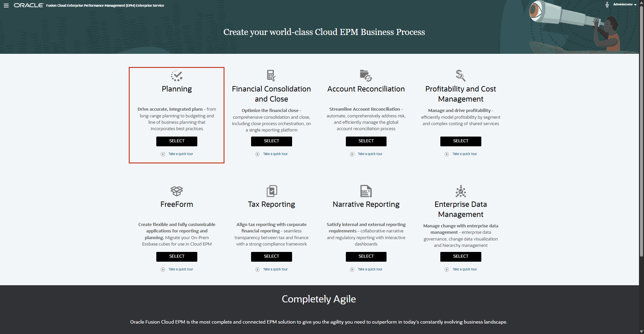
Task: Click the Account Reconciliation folder icon
Action: pyautogui.click(x=366, y=75)
